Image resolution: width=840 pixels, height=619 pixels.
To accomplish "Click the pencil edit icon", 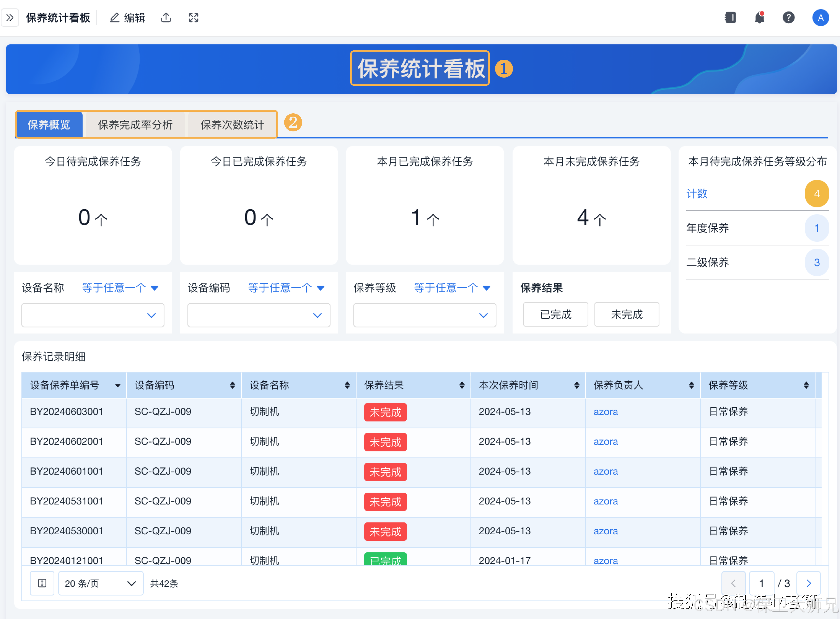I will pyautogui.click(x=114, y=18).
